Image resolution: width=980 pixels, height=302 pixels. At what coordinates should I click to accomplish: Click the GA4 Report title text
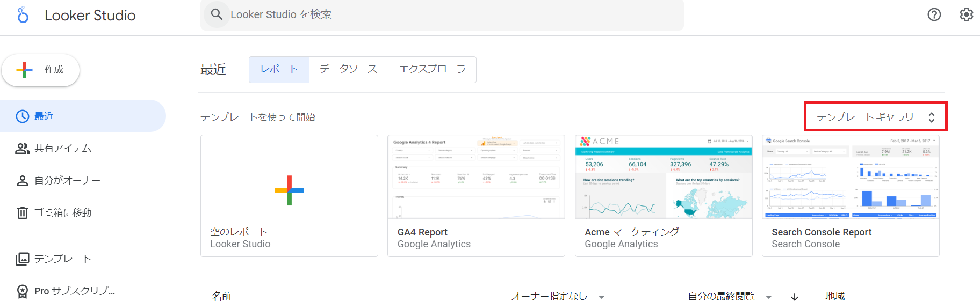click(422, 232)
